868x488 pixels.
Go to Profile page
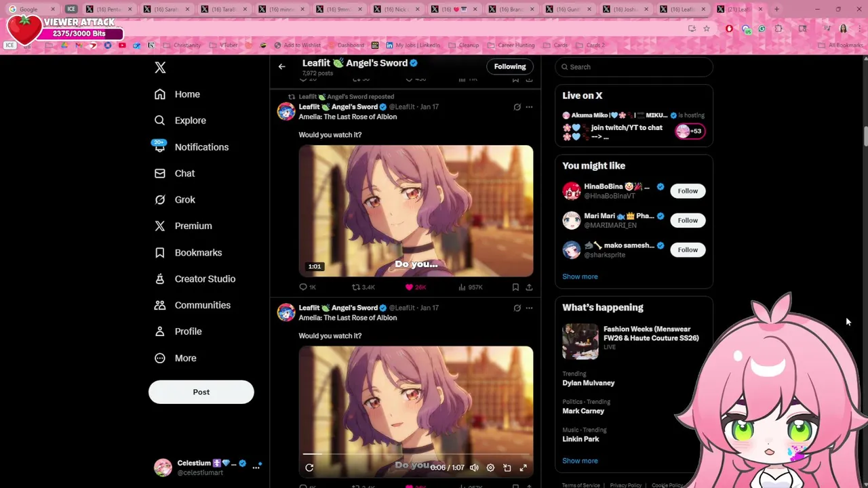178,331
